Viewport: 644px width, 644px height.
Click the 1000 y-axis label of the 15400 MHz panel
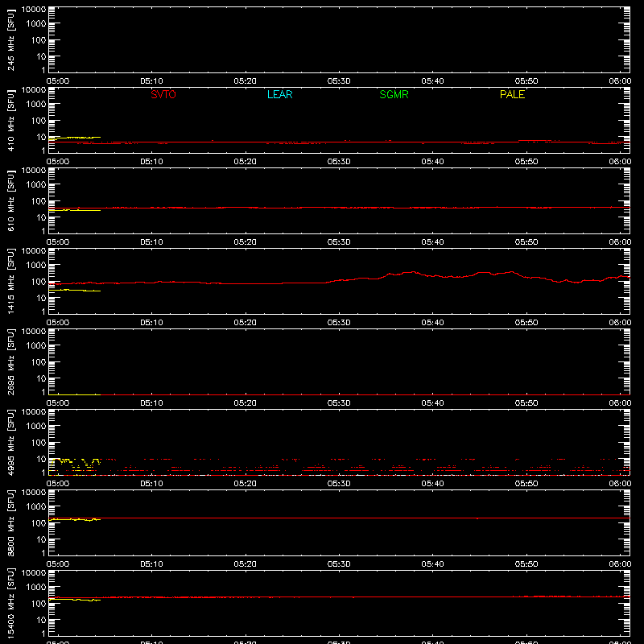point(36,588)
